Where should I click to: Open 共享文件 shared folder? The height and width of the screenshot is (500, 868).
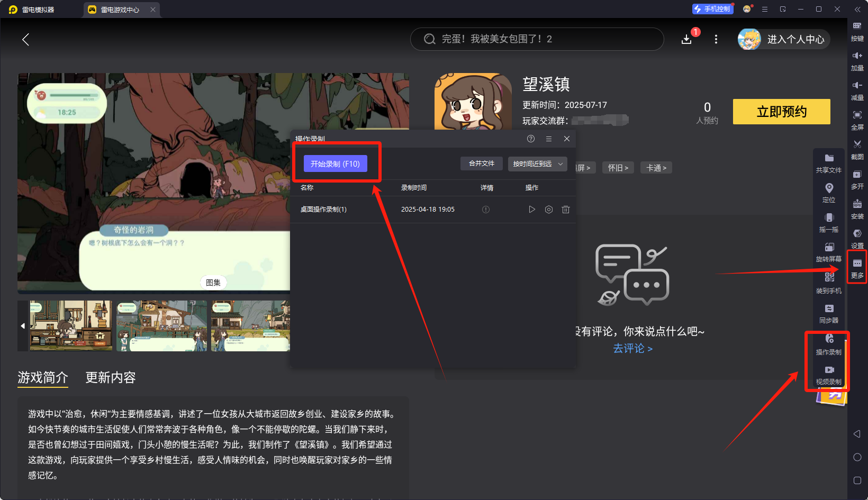pos(829,164)
